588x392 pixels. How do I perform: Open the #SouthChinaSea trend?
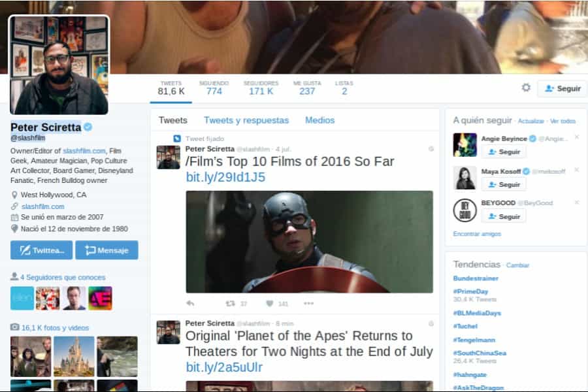(480, 353)
